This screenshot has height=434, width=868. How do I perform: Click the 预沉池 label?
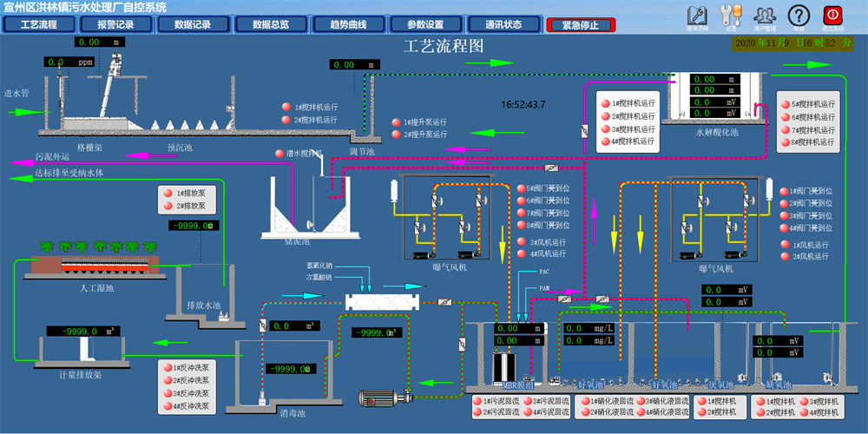(x=180, y=148)
